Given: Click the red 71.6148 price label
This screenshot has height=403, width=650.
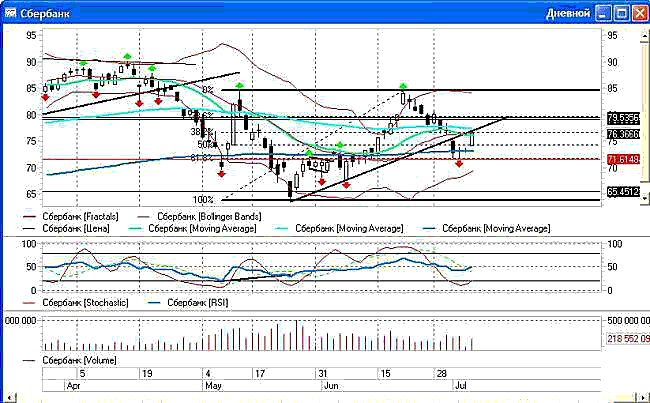Looking at the screenshot, I should coord(623,159).
